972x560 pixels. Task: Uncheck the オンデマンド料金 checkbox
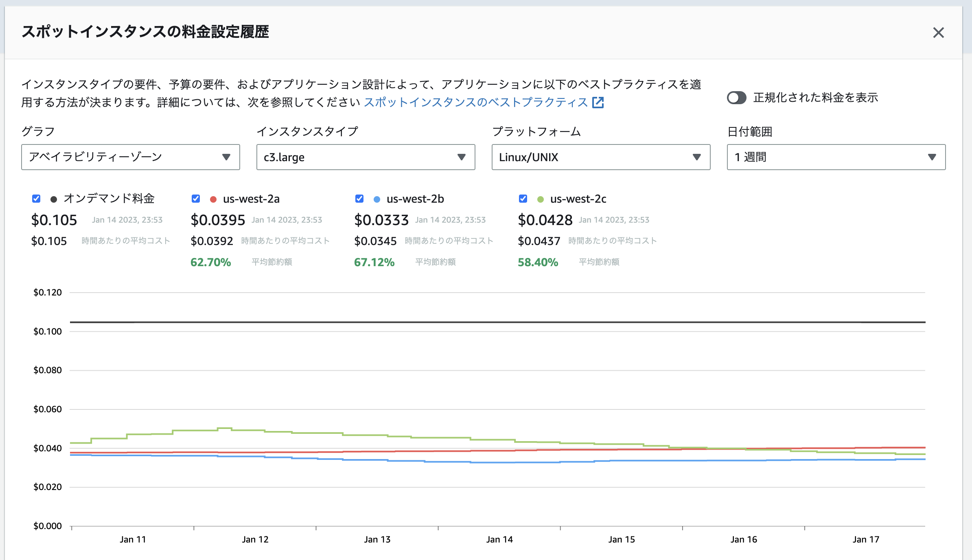[36, 199]
